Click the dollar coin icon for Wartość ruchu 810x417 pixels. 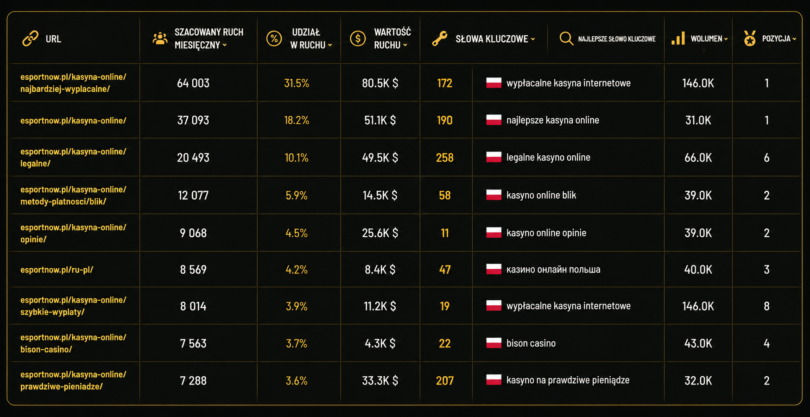click(357, 39)
